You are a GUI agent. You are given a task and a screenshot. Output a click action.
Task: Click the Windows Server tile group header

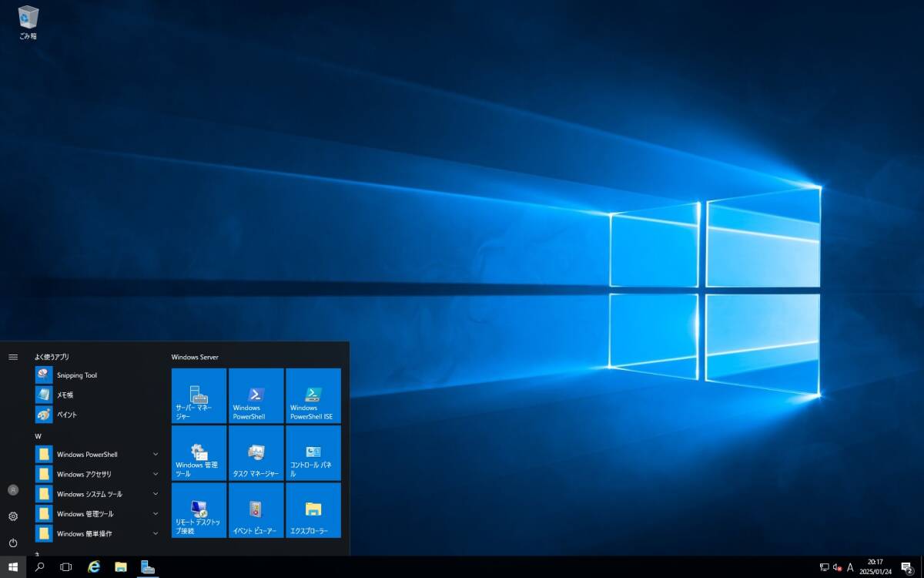(x=195, y=357)
